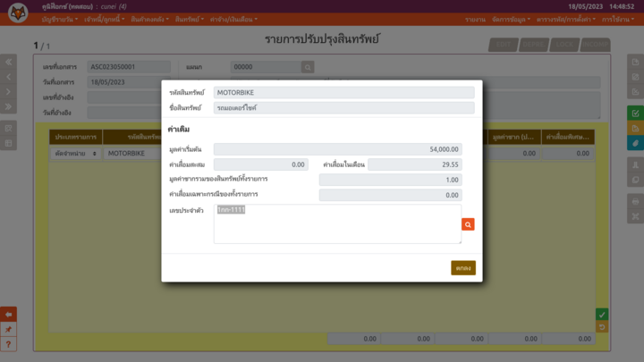Open the บัญชีรายวัน menu
This screenshot has width=644, height=362.
point(60,20)
